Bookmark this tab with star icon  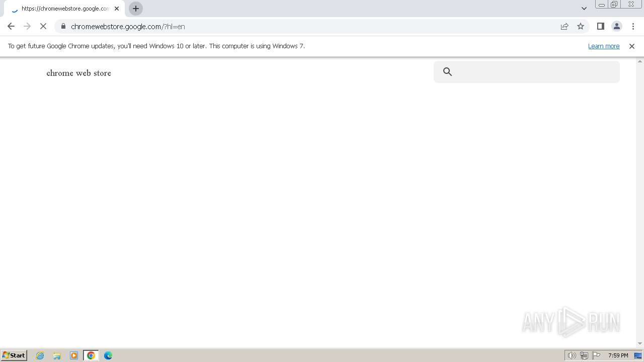point(581,26)
